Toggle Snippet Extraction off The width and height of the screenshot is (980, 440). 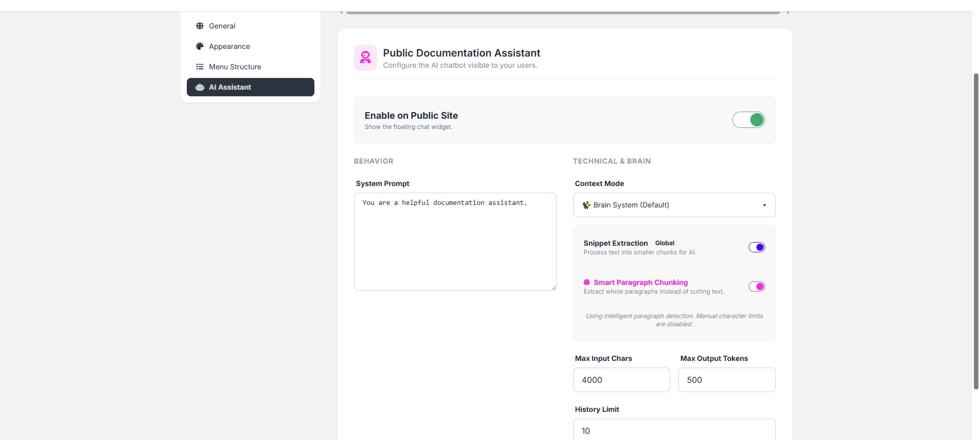(756, 247)
